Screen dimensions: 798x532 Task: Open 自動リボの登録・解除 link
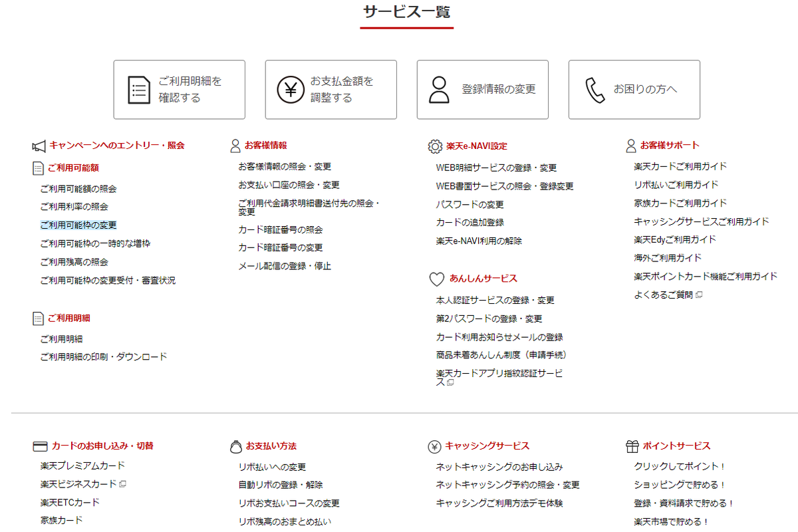coord(281,485)
